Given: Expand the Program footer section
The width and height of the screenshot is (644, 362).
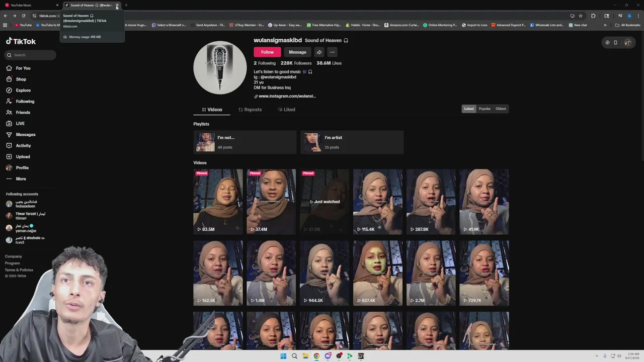Looking at the screenshot, I should tap(13, 263).
